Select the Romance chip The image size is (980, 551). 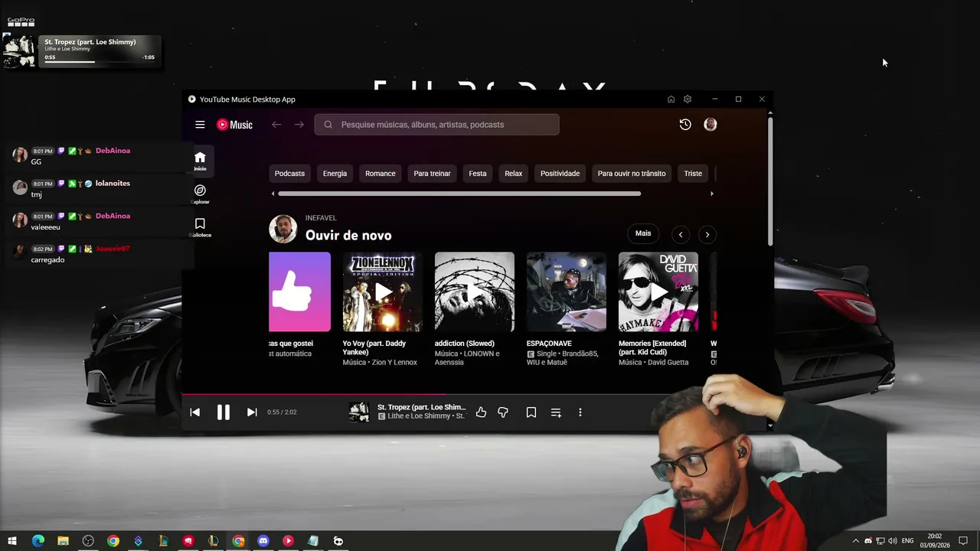coord(381,174)
